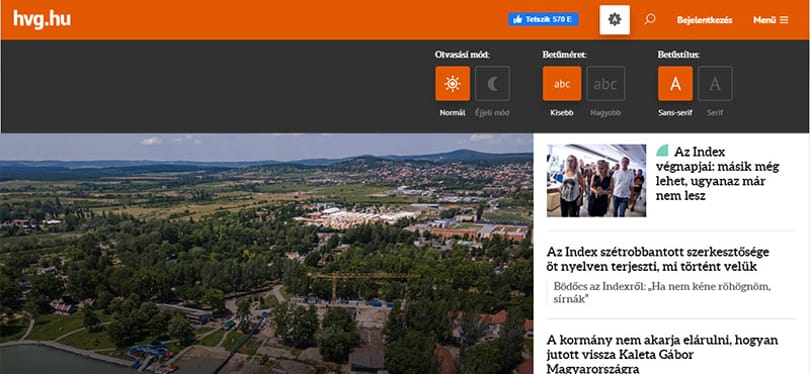Read 'Az Index végnapjai' headline

pos(718,174)
